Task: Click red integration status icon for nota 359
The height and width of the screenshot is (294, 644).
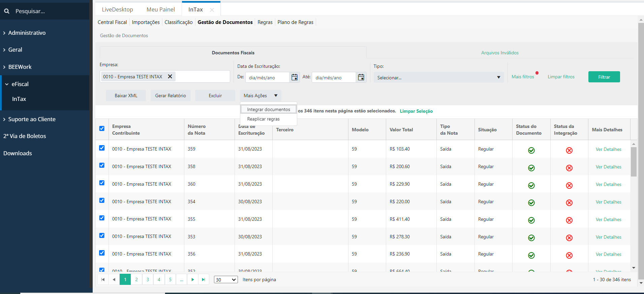Action: [569, 150]
